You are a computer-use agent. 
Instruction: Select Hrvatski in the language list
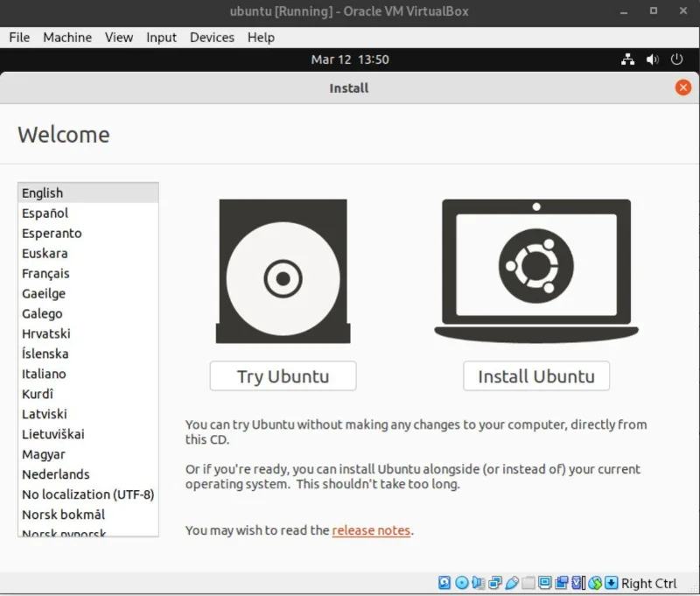[x=88, y=333]
